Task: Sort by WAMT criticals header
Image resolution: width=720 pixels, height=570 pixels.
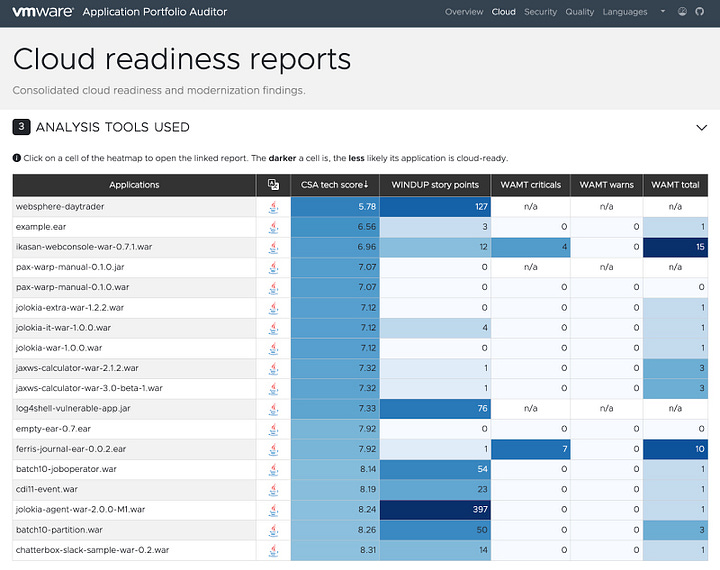Action: pos(530,185)
